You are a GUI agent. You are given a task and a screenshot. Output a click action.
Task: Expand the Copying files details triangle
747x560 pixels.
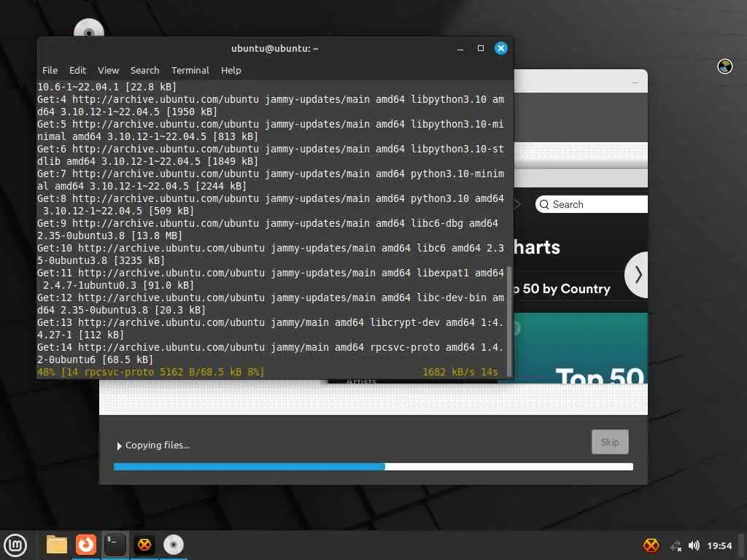click(119, 446)
